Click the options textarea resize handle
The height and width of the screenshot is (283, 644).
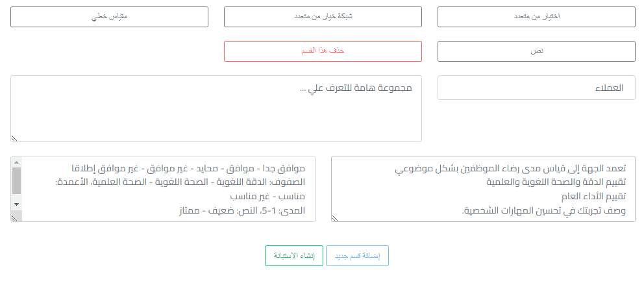click(14, 218)
